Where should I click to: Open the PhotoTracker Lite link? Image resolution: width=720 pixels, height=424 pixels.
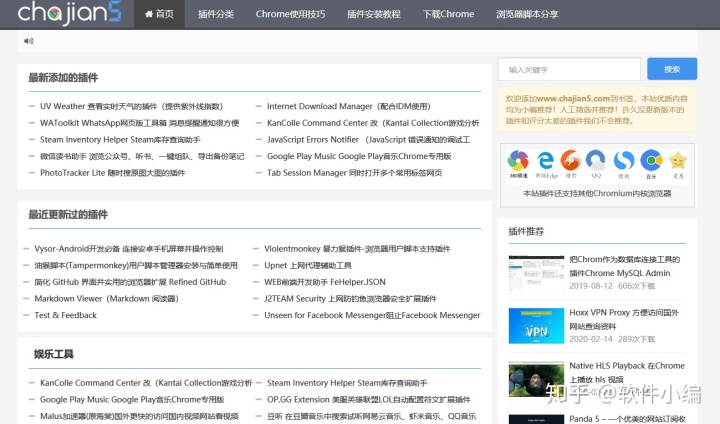click(x=112, y=173)
